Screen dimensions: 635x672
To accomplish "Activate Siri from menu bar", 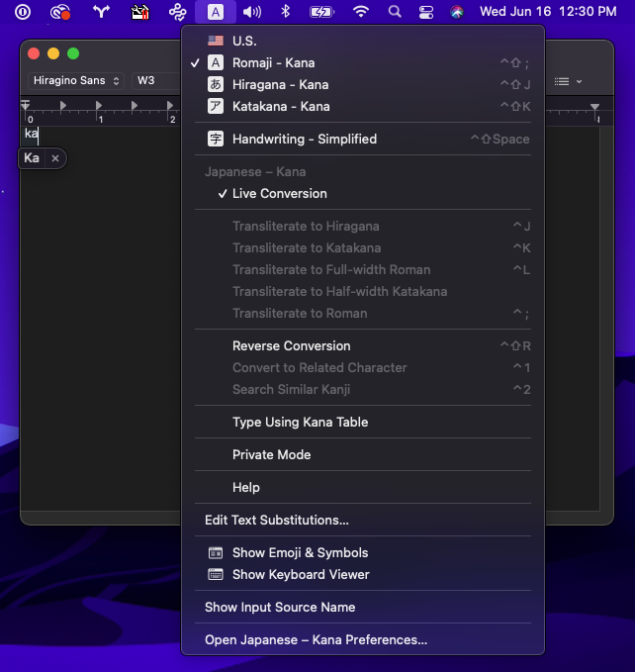I will click(x=457, y=12).
